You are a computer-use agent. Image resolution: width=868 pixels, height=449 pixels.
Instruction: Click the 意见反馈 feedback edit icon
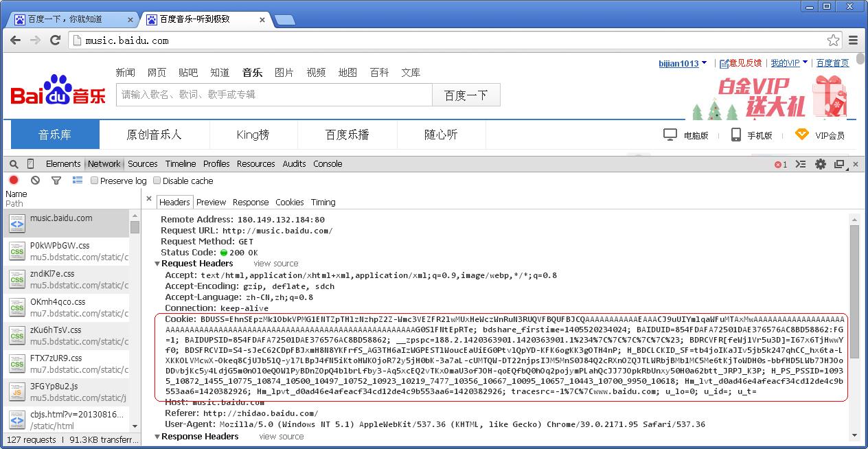[724, 63]
